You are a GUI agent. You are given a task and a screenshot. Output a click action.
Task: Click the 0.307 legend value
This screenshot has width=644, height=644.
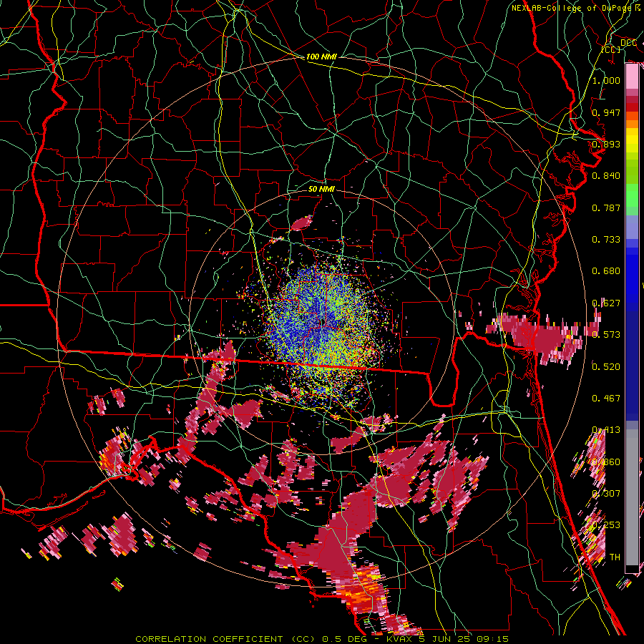606,493
